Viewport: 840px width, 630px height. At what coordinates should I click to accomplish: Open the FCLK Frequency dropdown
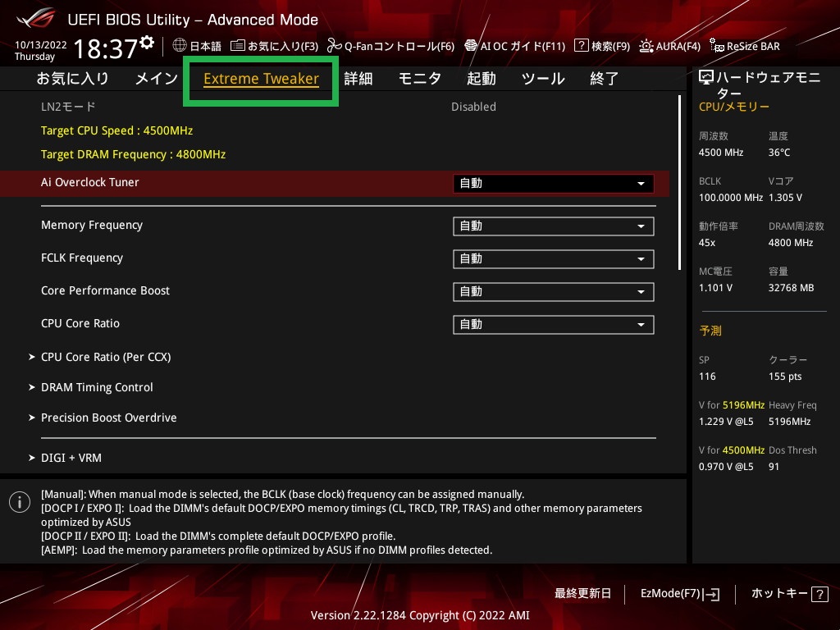(x=553, y=258)
